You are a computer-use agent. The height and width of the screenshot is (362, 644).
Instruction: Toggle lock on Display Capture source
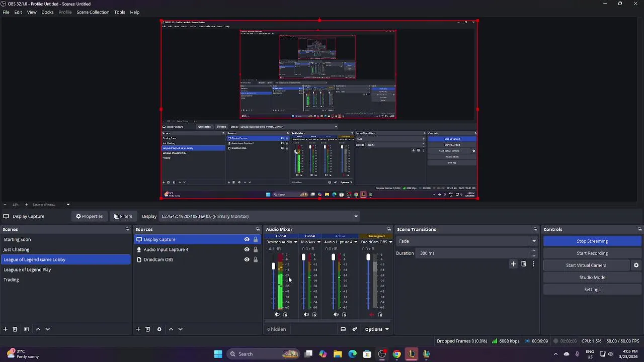(256, 239)
